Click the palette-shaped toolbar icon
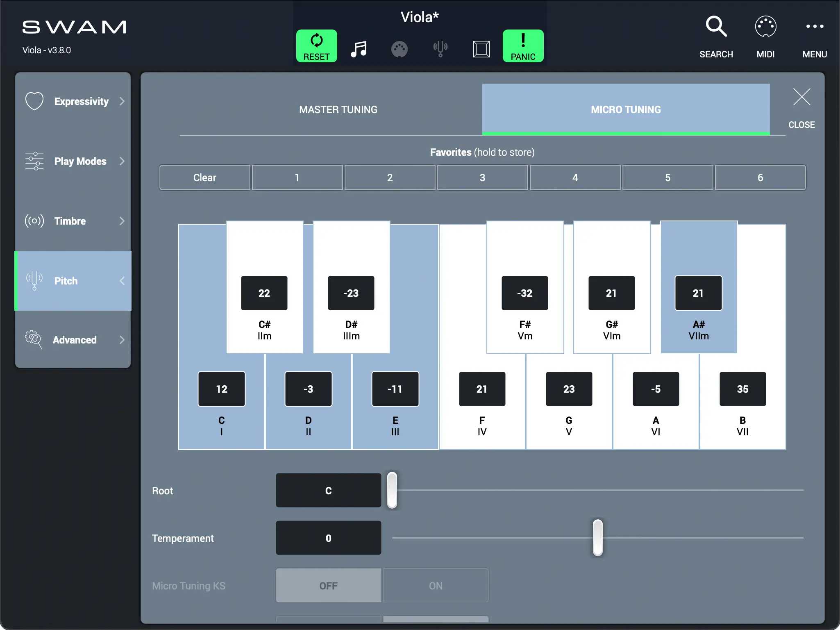This screenshot has width=840, height=630. coord(399,49)
